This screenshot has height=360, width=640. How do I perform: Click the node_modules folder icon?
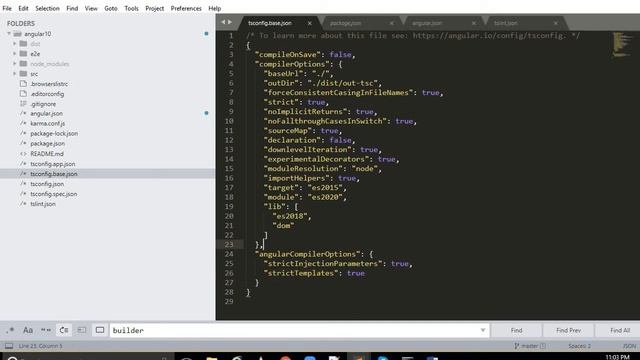pyautogui.click(x=23, y=64)
